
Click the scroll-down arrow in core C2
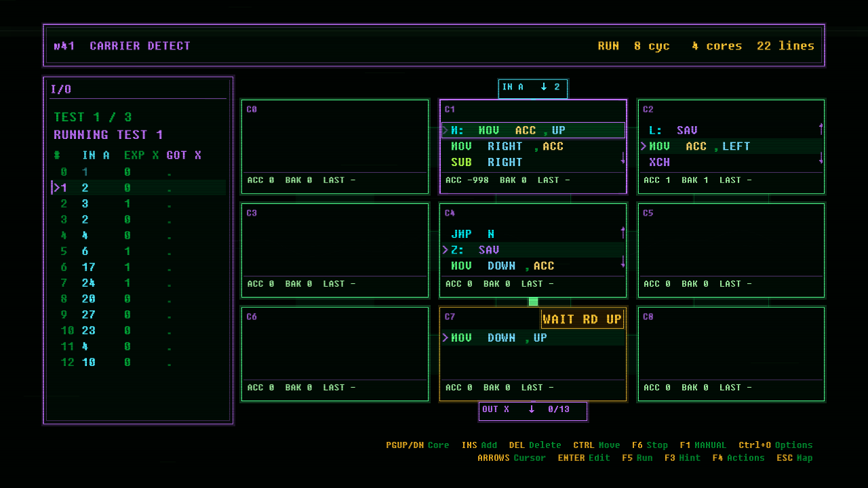tap(821, 158)
